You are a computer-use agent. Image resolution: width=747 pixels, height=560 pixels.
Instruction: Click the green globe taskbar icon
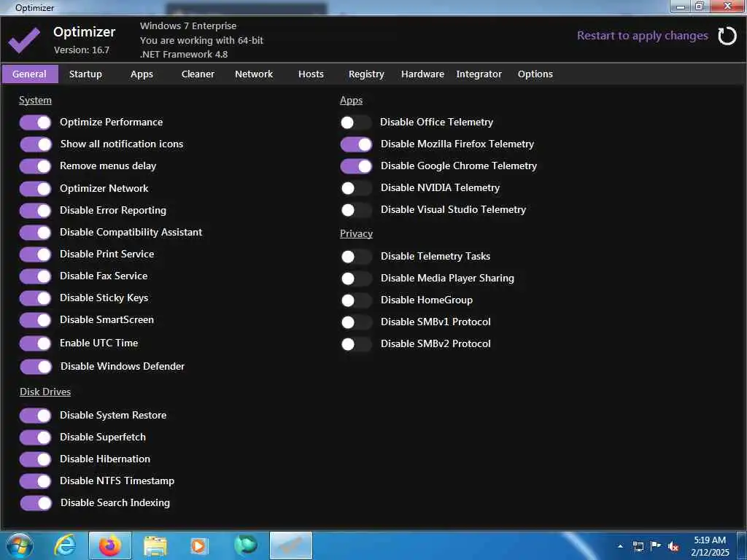pyautogui.click(x=246, y=545)
